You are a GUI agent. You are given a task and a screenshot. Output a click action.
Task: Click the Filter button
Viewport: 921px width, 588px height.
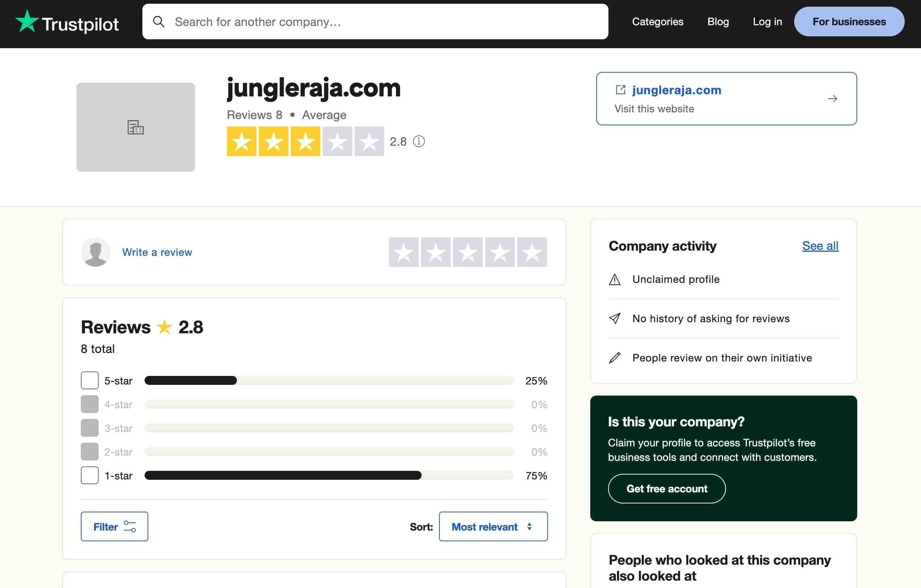[x=114, y=527]
